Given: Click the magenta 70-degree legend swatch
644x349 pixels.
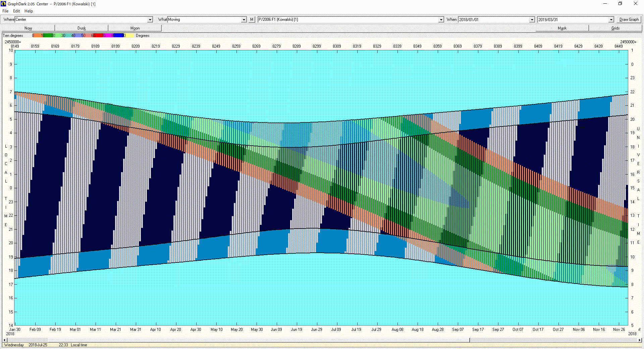Looking at the screenshot, I should click(x=108, y=36).
